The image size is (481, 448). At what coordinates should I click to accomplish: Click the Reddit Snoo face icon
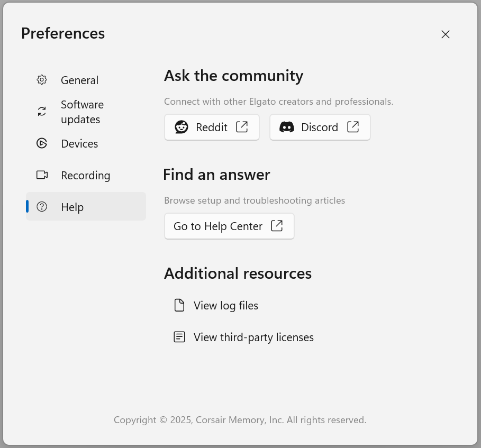click(x=181, y=127)
